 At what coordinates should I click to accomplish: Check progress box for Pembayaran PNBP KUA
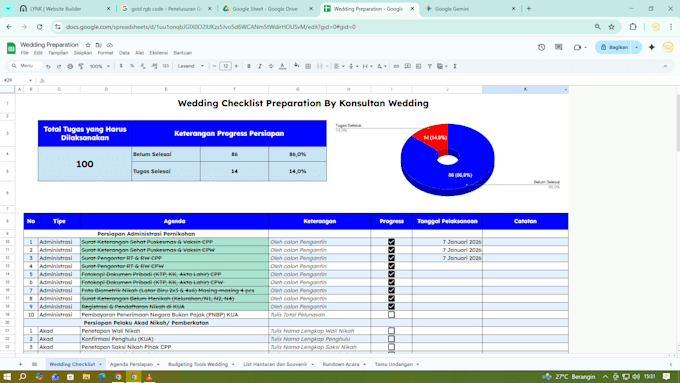[x=391, y=314]
